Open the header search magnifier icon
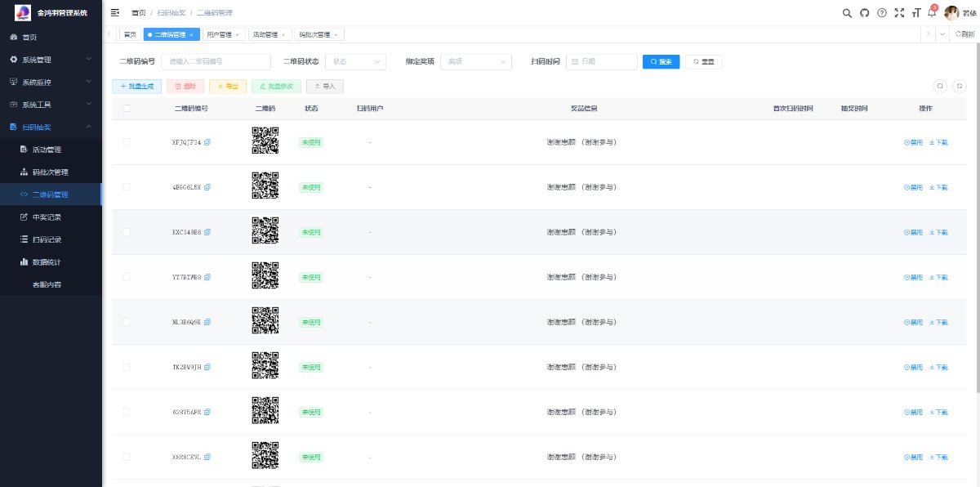Viewport: 980px width, 487px height. (x=847, y=12)
